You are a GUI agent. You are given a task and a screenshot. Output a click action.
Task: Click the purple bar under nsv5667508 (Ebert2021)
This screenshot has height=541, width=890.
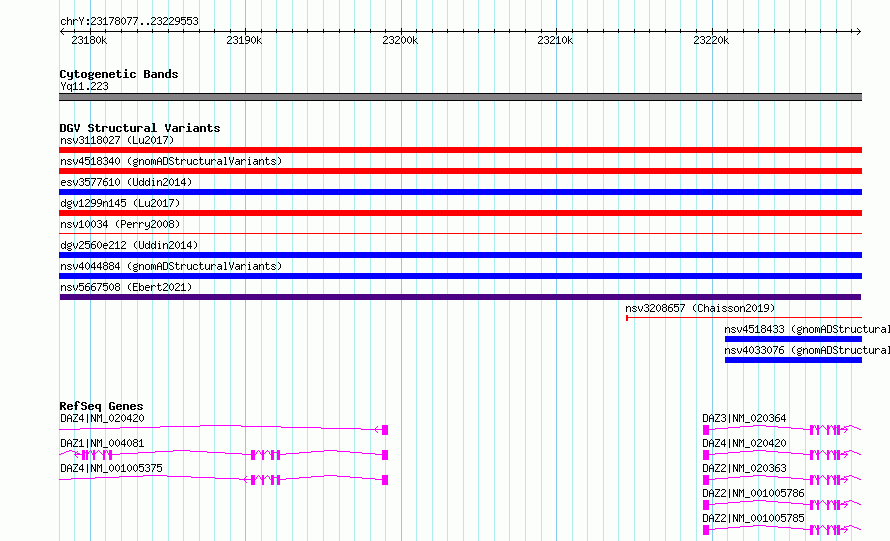tap(460, 297)
